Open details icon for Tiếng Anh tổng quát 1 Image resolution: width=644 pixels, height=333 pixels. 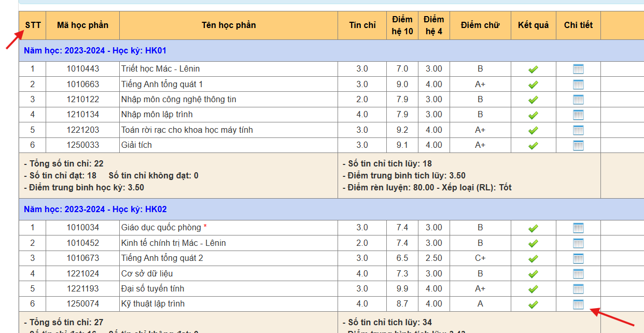point(578,85)
